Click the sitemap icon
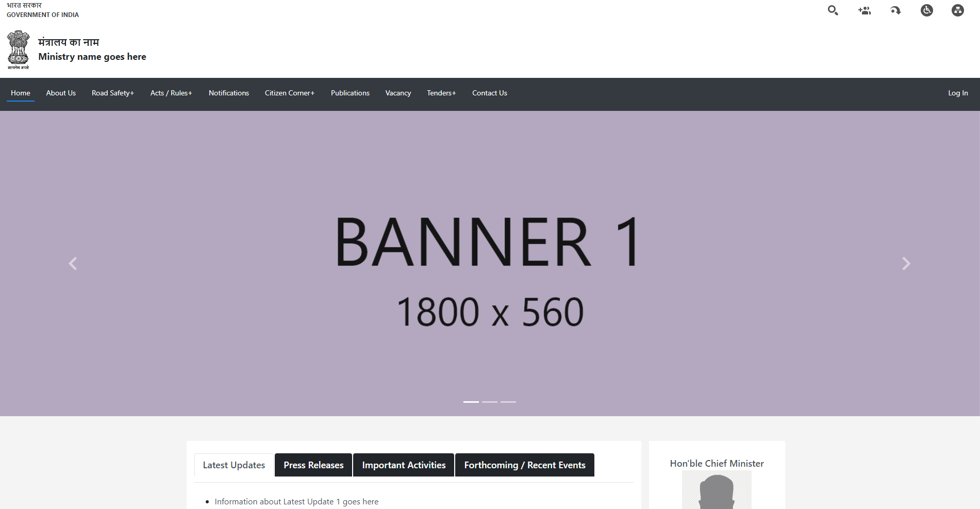The image size is (980, 509). [957, 10]
